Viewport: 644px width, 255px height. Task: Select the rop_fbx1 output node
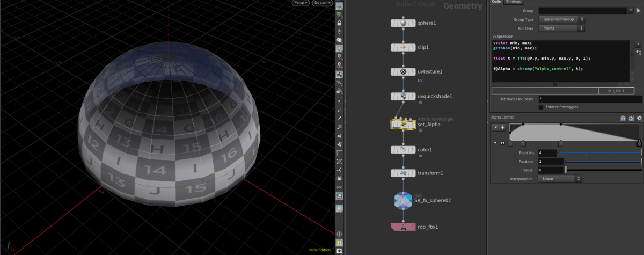pos(403,227)
